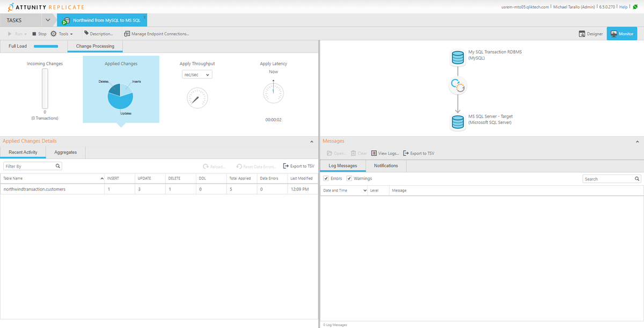Viewport: 644px width, 328px height.
Task: Click Michael Tarallo (Admin) user name
Action: click(x=574, y=7)
